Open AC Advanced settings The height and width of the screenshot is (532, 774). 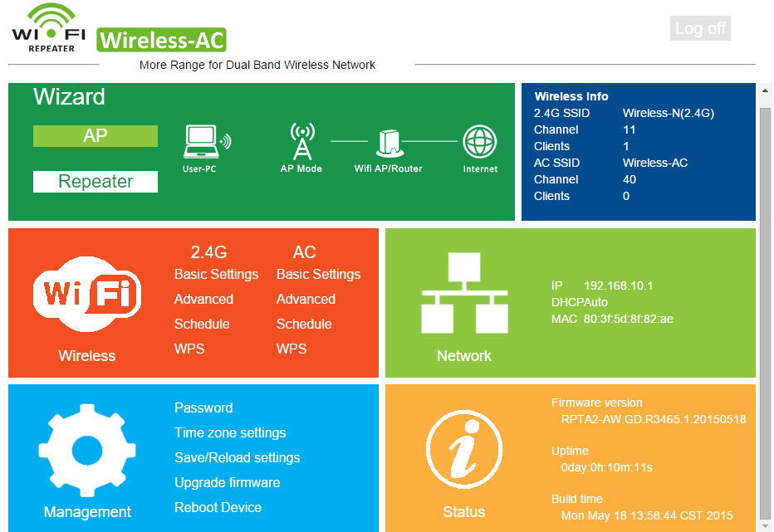(306, 299)
